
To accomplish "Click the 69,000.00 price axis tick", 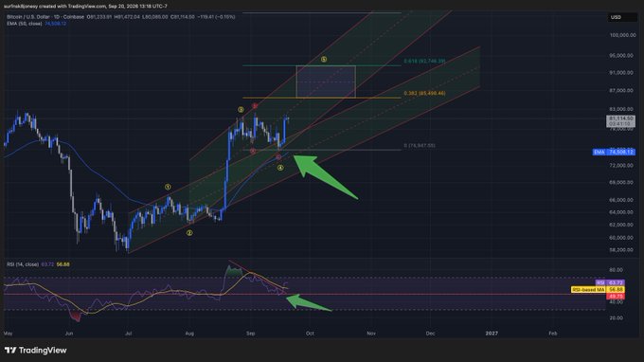I will [622, 183].
